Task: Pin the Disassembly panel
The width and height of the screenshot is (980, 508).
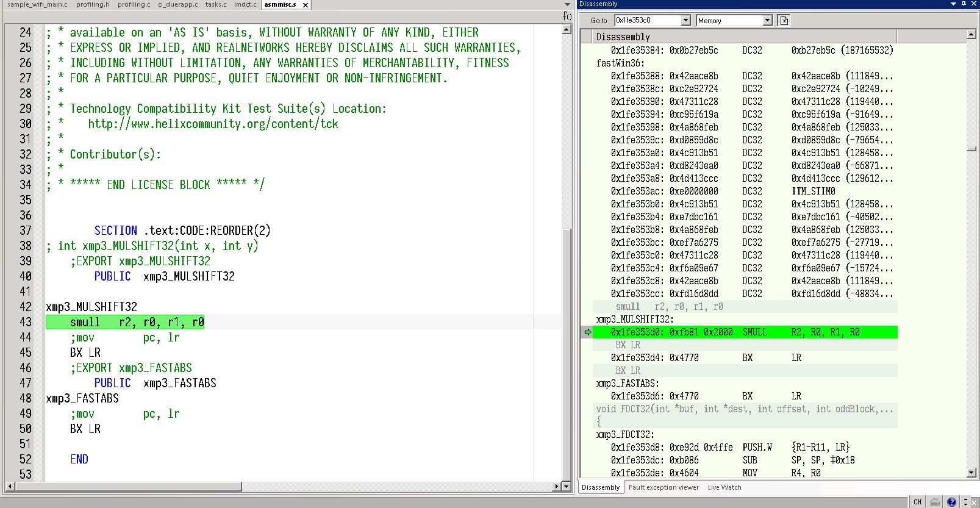Action: tap(964, 4)
